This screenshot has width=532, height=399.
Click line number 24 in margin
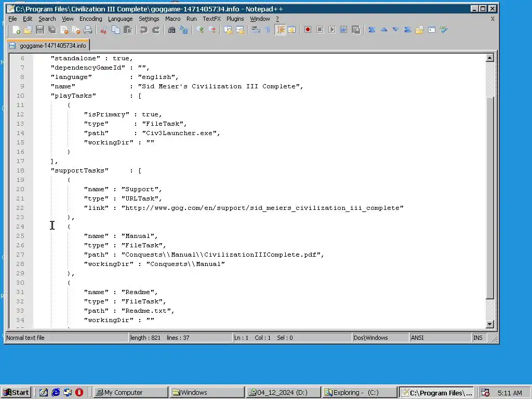(x=20, y=227)
